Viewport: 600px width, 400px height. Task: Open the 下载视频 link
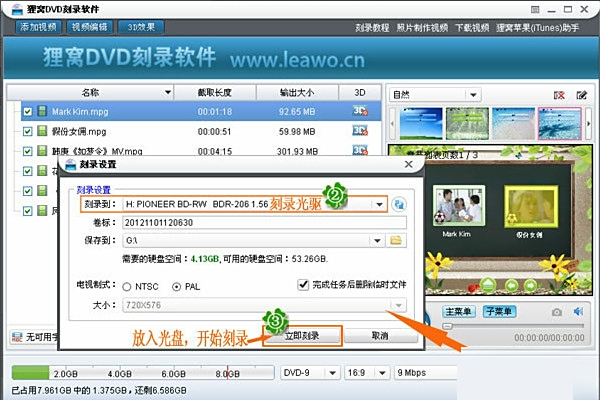[472, 28]
